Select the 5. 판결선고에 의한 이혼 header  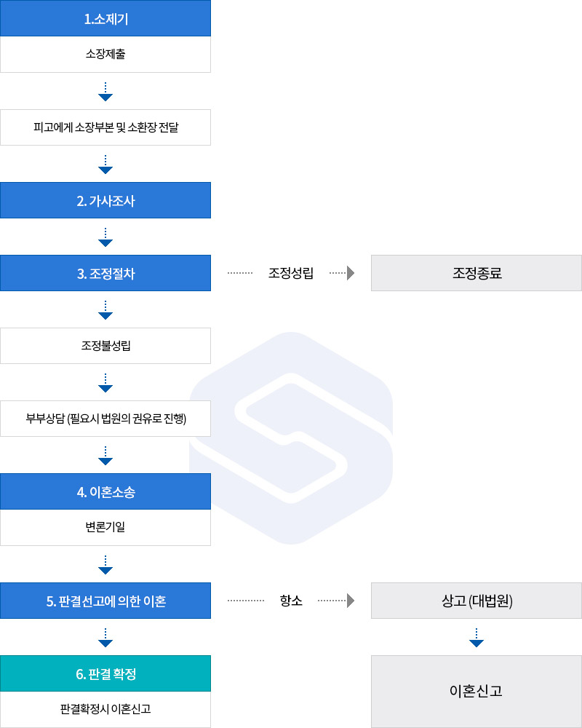[x=105, y=601]
